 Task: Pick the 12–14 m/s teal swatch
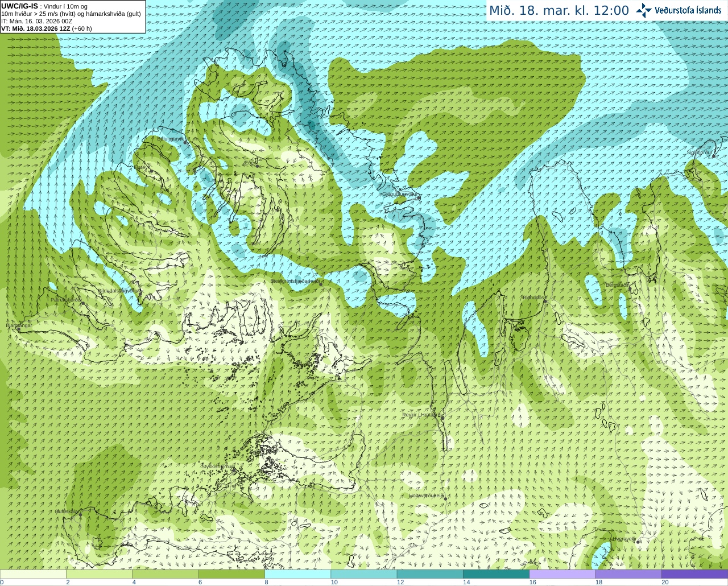point(430,574)
